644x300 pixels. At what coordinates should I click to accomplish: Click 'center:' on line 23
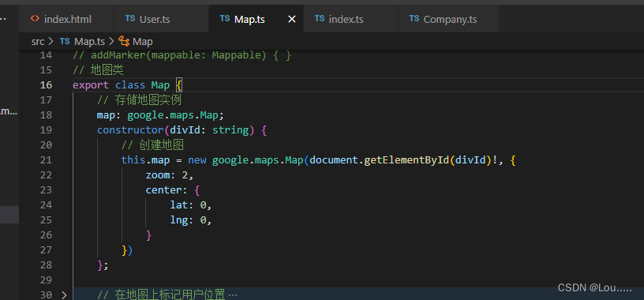pyautogui.click(x=167, y=189)
